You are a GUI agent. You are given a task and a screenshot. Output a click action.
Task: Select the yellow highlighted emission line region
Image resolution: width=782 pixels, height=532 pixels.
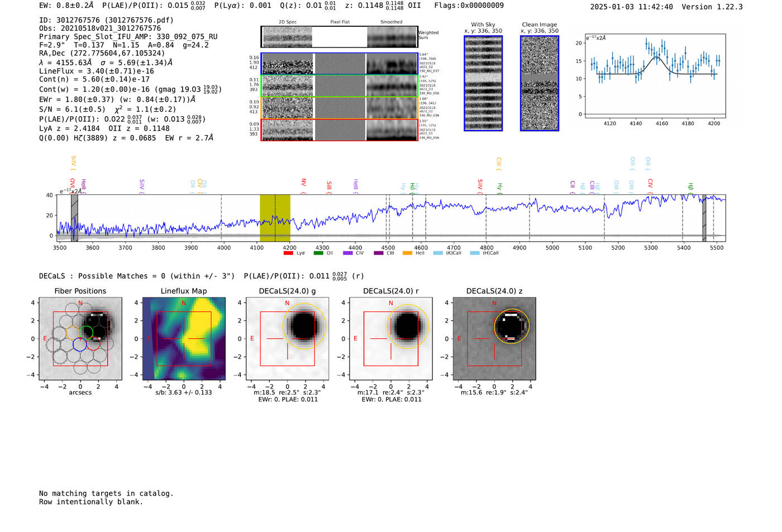coord(275,218)
